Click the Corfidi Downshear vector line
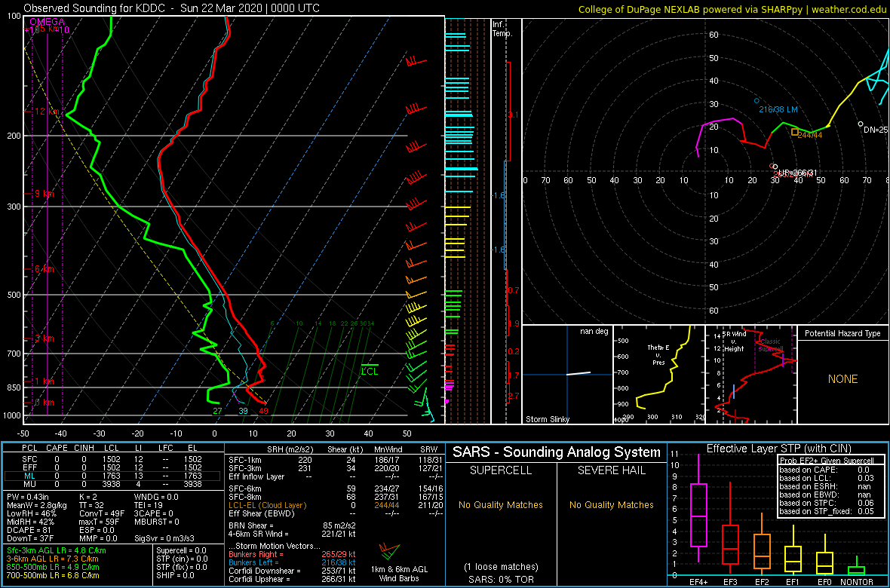 click(x=292, y=571)
